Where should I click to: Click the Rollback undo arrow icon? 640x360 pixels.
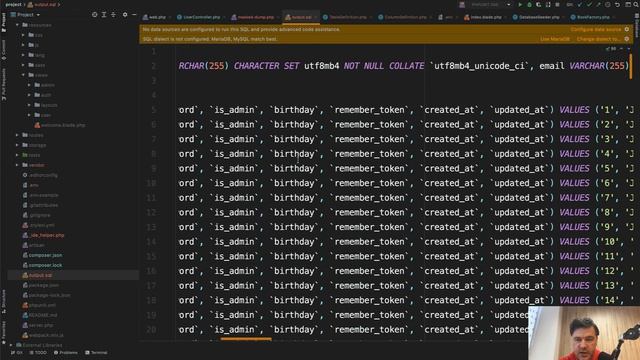[618, 5]
